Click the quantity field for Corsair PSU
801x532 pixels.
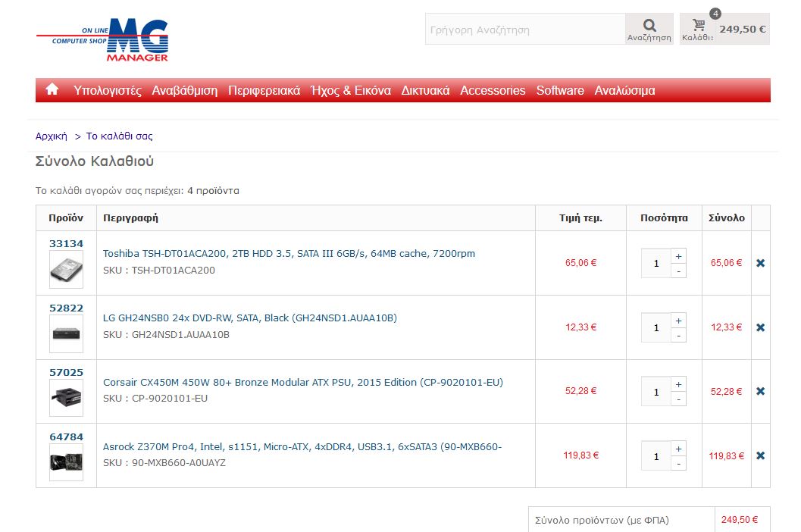coord(656,392)
